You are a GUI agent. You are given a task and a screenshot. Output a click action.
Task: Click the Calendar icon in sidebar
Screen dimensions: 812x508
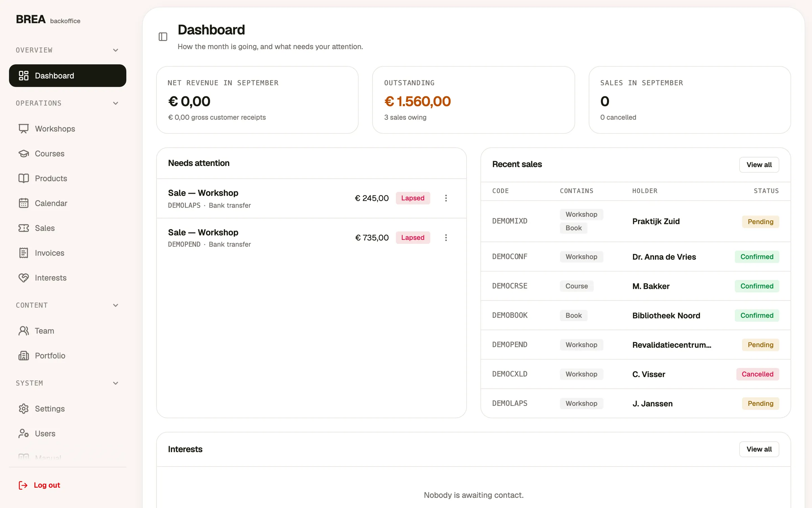coord(23,203)
